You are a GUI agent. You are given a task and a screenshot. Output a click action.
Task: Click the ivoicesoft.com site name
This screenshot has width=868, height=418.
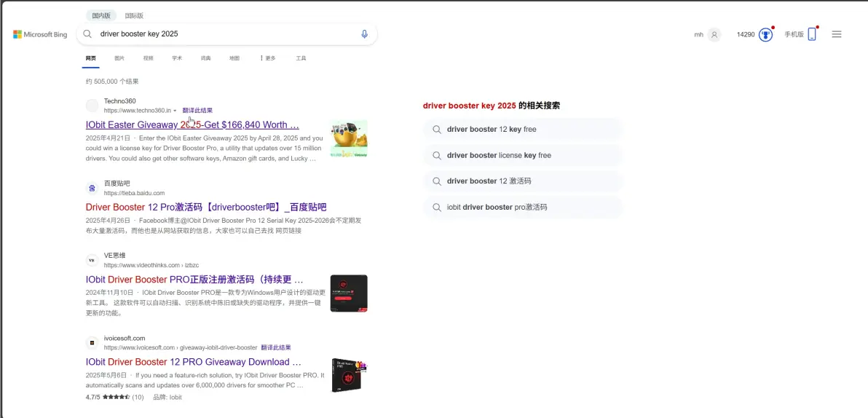click(125, 339)
